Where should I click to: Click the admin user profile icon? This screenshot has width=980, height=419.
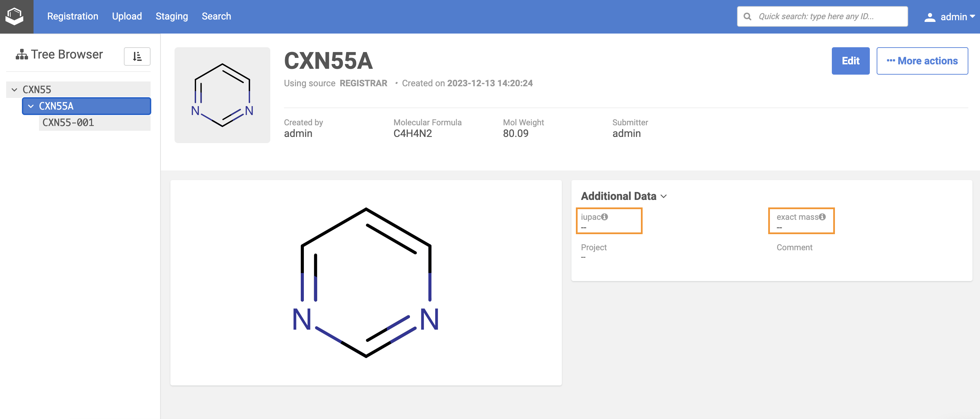pos(929,17)
